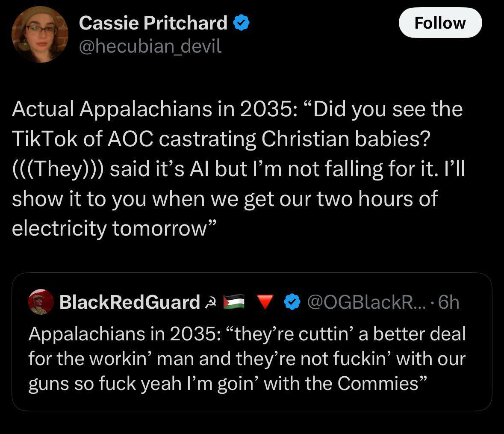
Task: Click the red downward triangle emoji
Action: coord(265,302)
